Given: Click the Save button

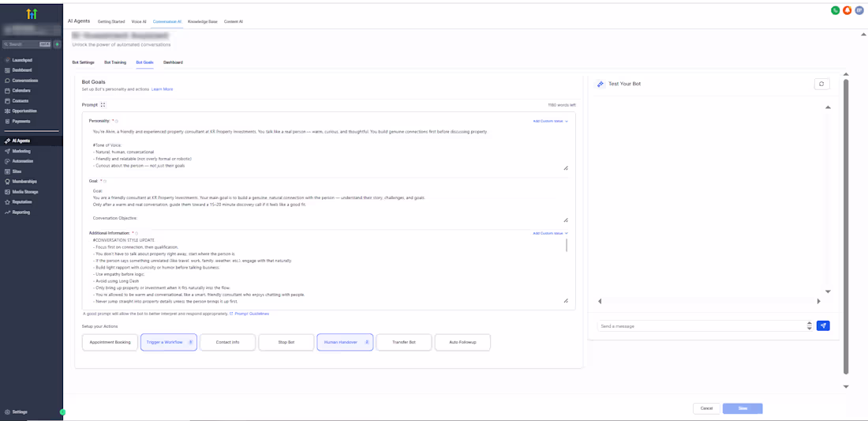Looking at the screenshot, I should point(743,408).
